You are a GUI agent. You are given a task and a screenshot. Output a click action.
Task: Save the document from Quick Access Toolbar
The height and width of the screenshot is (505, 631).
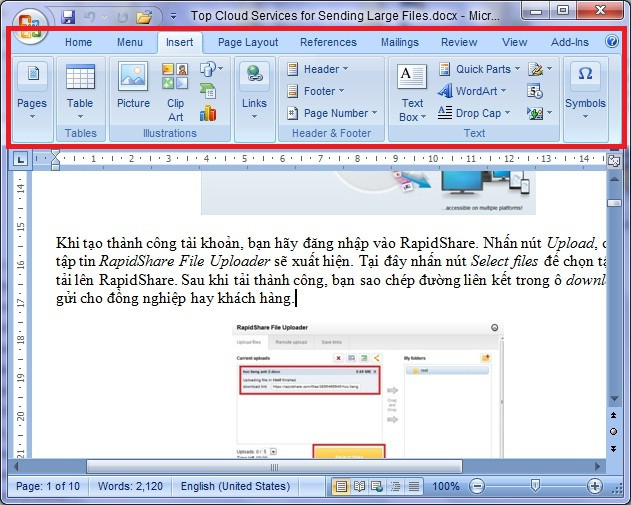click(68, 17)
